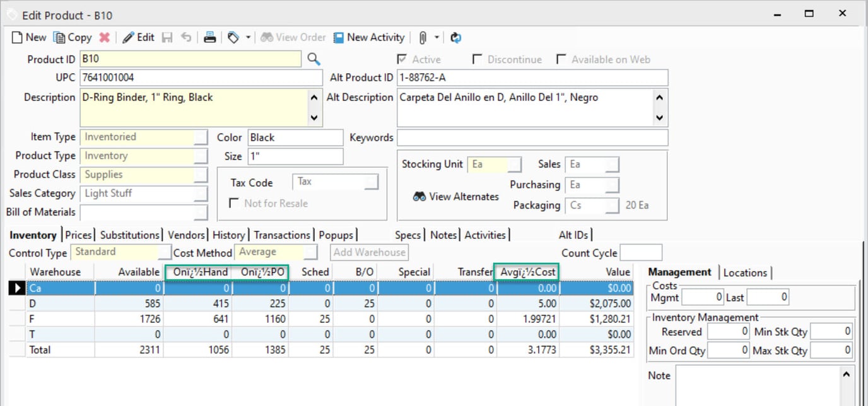Toggle the Discontinue checkbox
This screenshot has width=868, height=406.
[x=478, y=59]
